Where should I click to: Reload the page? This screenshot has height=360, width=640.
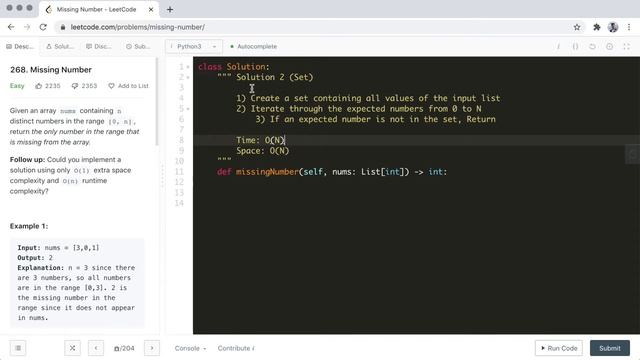43,27
